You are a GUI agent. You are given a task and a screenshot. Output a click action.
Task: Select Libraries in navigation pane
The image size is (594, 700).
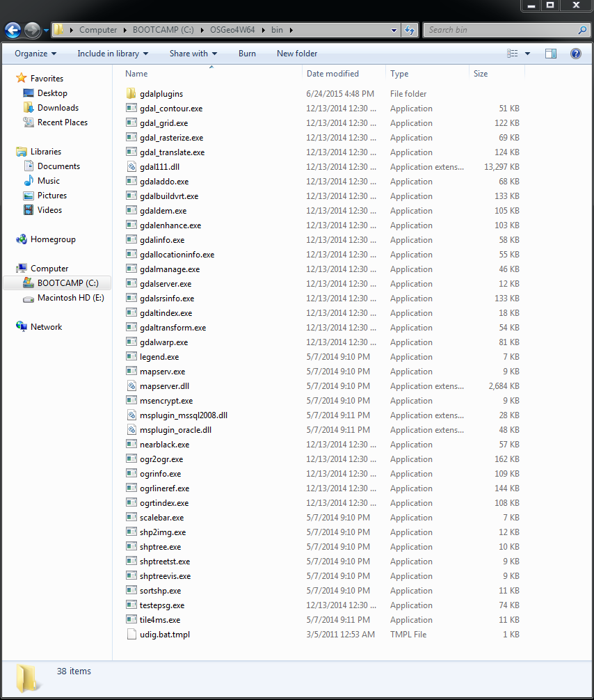(x=45, y=151)
